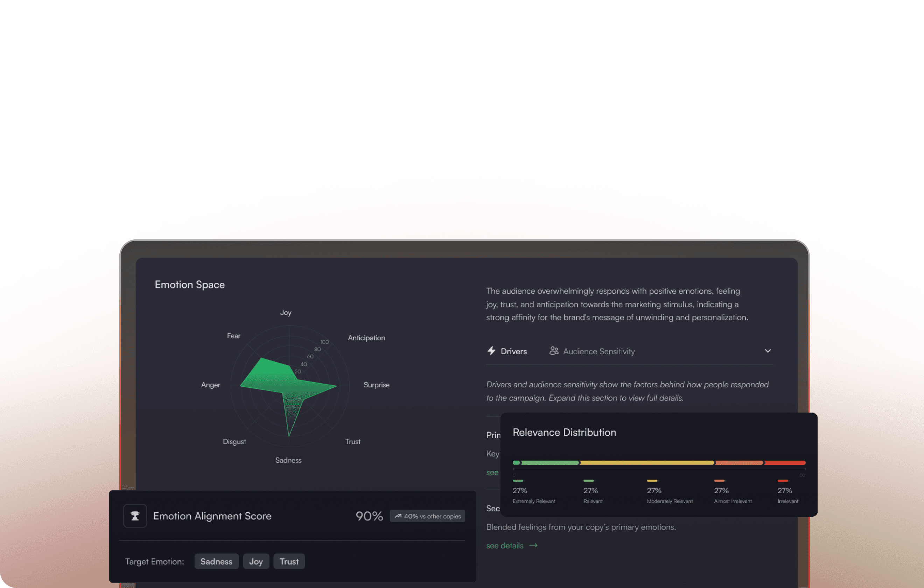Click the trending arrow in 40% badge
Screen dimensions: 924x588
pos(398,516)
